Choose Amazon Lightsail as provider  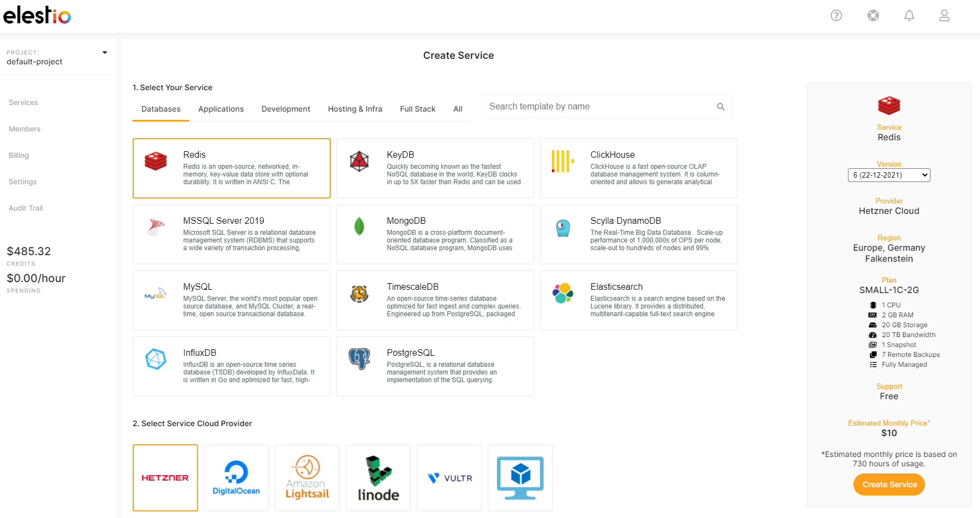pyautogui.click(x=307, y=477)
